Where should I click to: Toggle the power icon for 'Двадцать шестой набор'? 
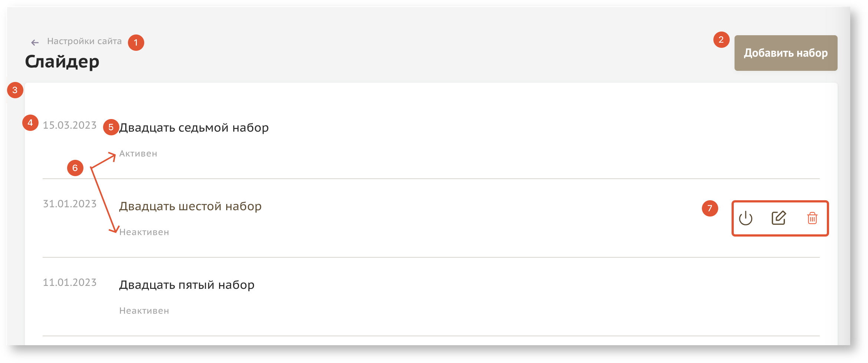[745, 218]
